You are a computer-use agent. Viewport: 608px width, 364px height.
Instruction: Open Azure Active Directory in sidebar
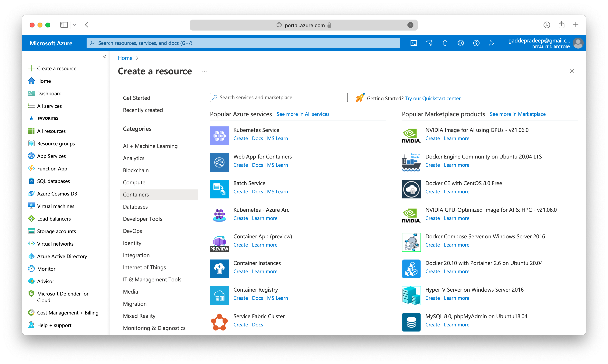pos(62,256)
